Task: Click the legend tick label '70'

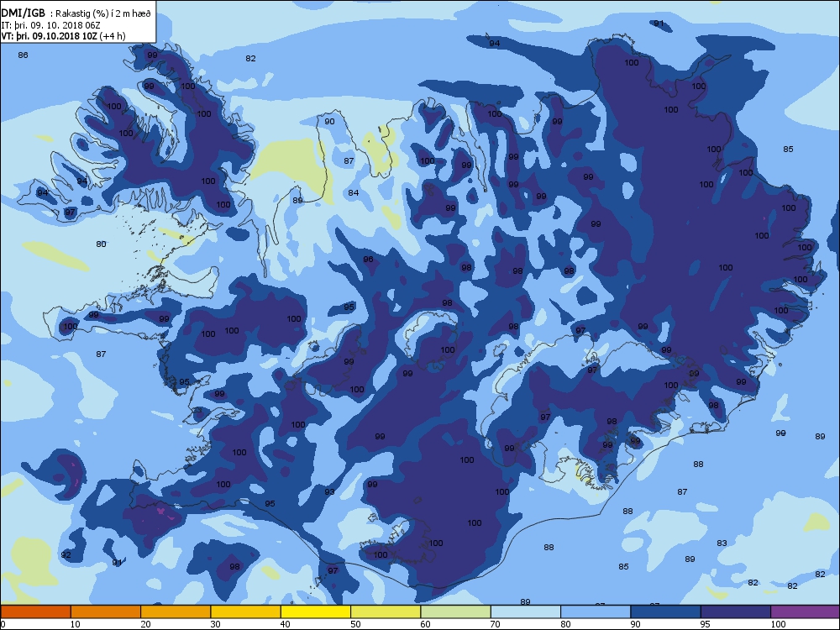Action: [x=495, y=624]
